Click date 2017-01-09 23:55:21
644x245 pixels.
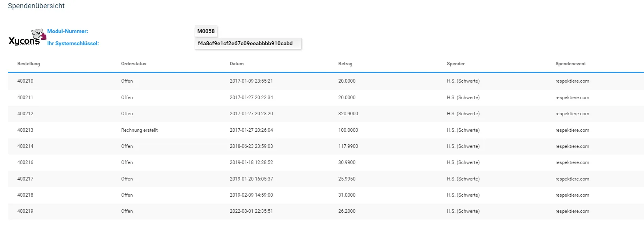coord(251,81)
